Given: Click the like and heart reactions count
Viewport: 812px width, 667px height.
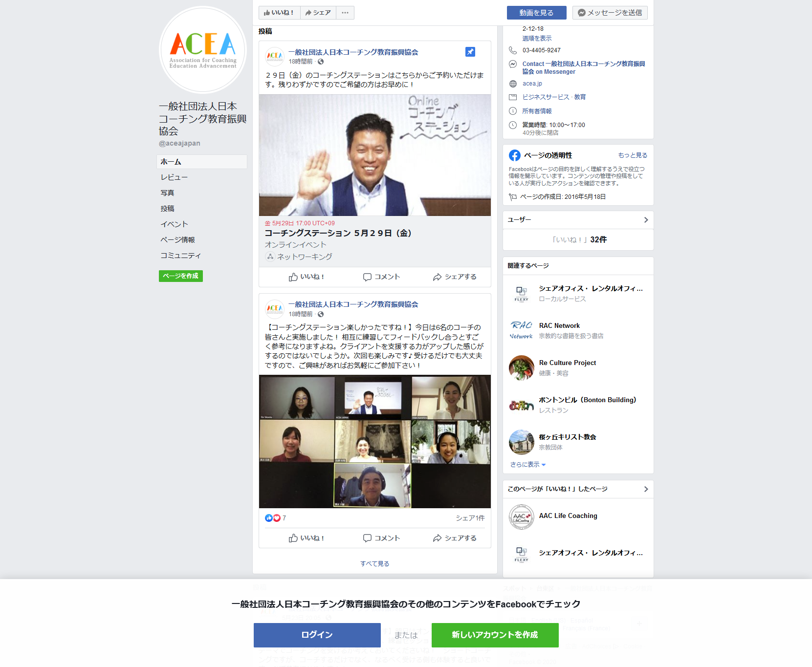Looking at the screenshot, I should point(276,518).
